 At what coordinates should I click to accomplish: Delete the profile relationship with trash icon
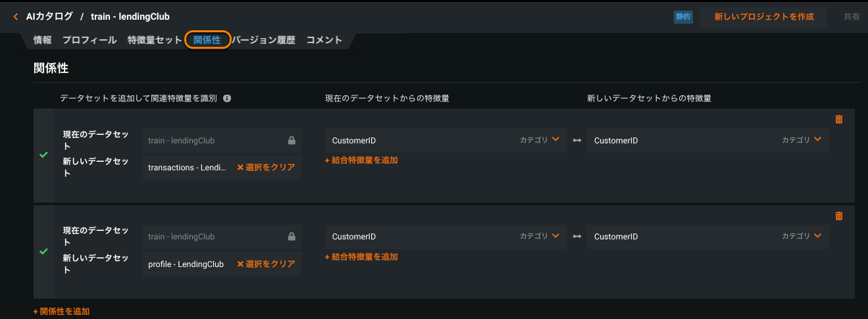click(x=838, y=216)
